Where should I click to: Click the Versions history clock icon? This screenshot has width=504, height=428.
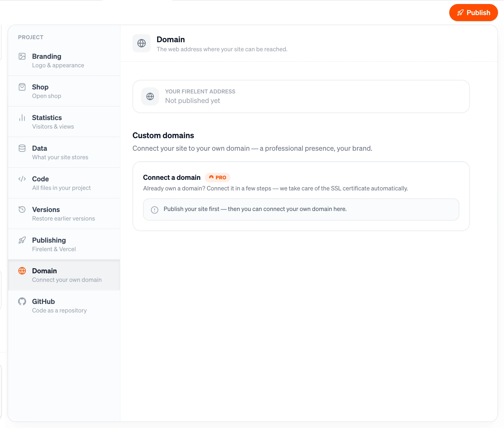point(22,209)
